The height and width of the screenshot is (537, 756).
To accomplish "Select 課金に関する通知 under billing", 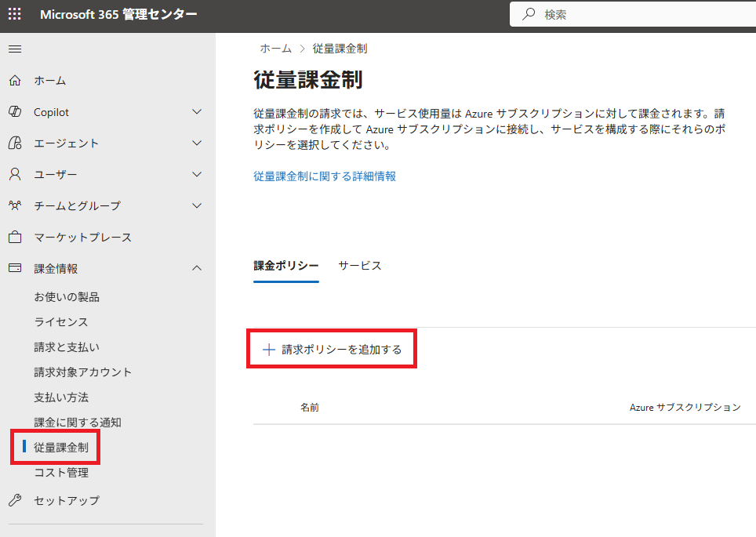I will pyautogui.click(x=77, y=423).
